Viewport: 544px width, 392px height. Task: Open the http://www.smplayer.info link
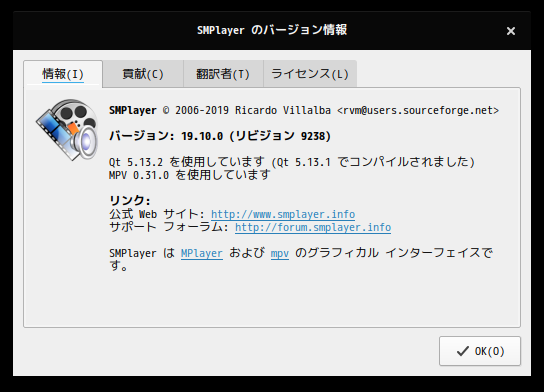click(x=283, y=214)
